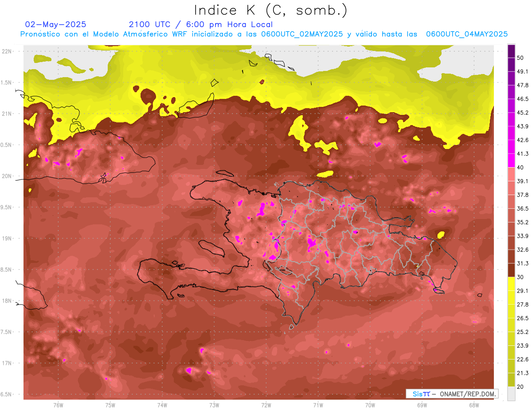The height and width of the screenshot is (411, 532).
Task: Click the '0600UTC_04MAY2025' valid-until time
Action: (467, 34)
